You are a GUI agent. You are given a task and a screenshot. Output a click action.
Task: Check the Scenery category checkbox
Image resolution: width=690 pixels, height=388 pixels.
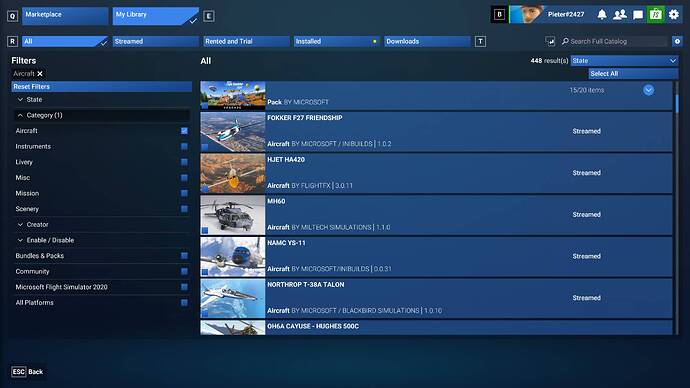tap(184, 209)
